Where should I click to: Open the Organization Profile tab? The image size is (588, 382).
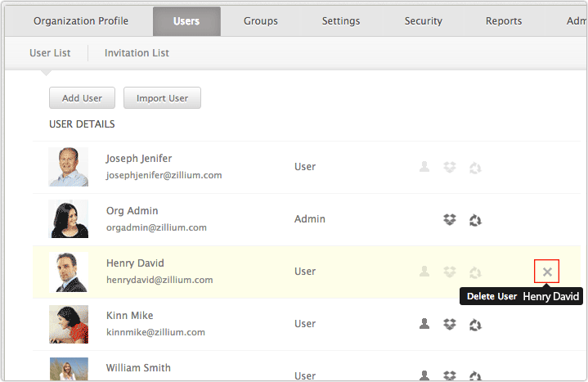coord(81,21)
